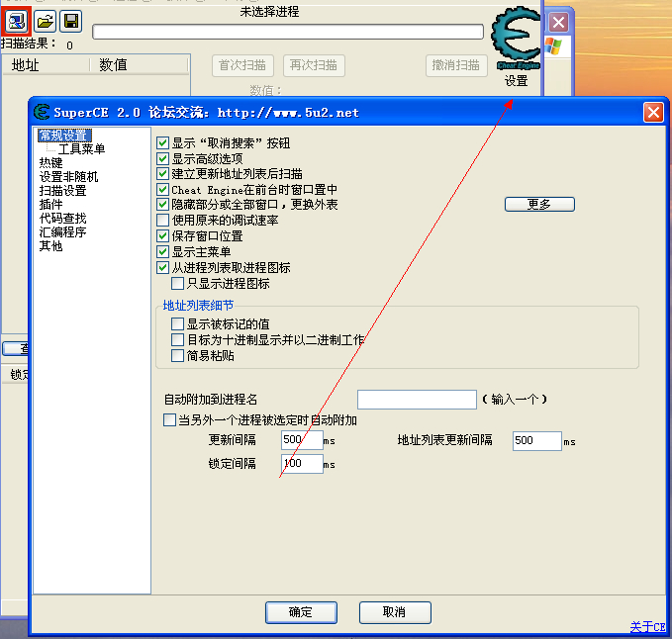Enable 简易粘贴 checkbox
672x639 pixels.
coord(177,355)
